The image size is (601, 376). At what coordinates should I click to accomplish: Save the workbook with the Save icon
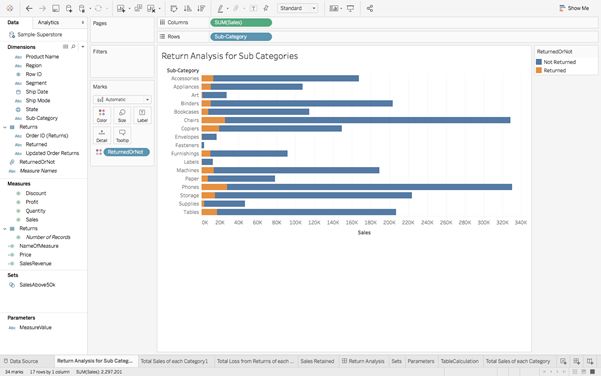[x=56, y=8]
